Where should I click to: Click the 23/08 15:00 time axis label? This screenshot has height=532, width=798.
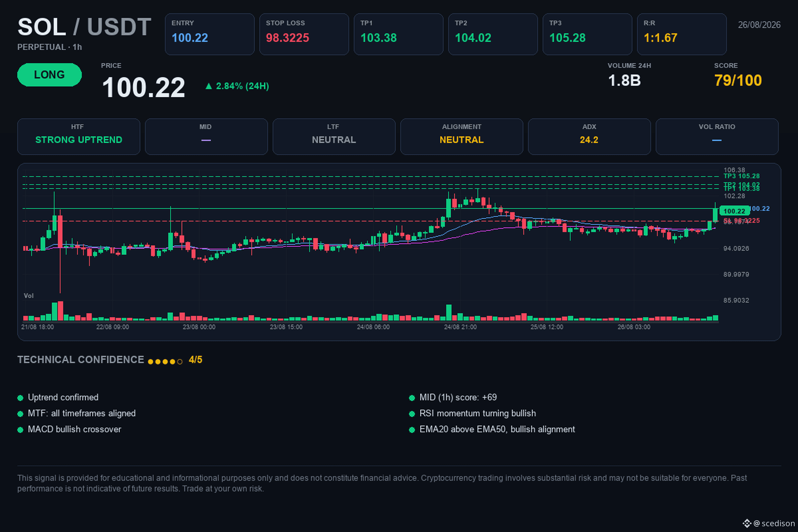click(286, 327)
